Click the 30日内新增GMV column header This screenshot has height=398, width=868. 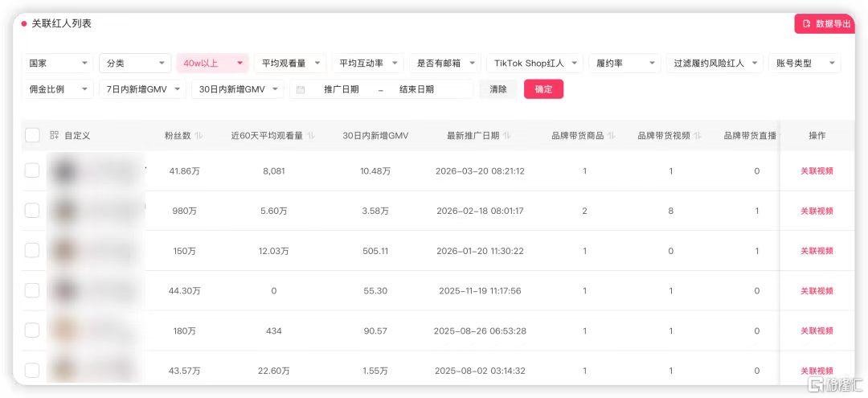[x=375, y=136]
